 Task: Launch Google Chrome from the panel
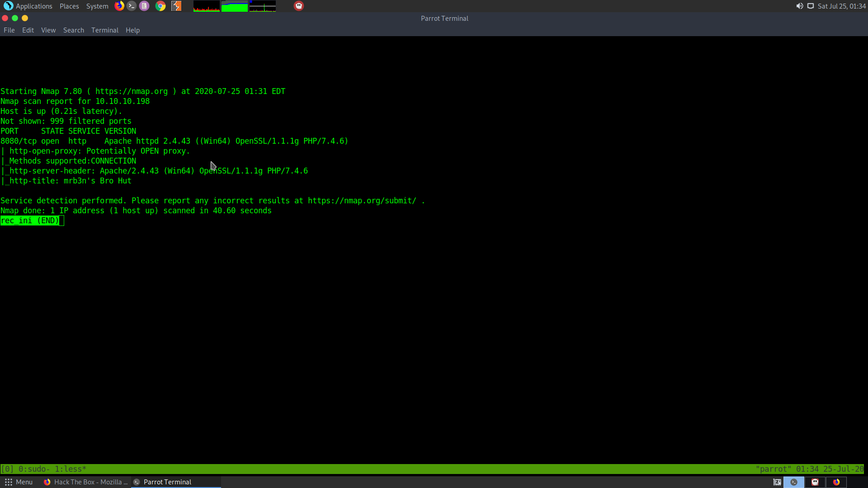pos(160,6)
